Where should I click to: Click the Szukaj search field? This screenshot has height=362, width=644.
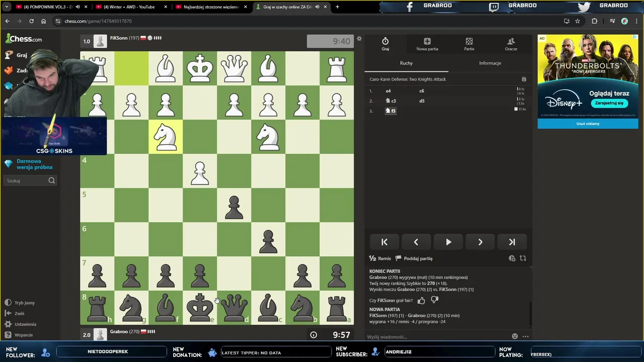[x=30, y=180]
